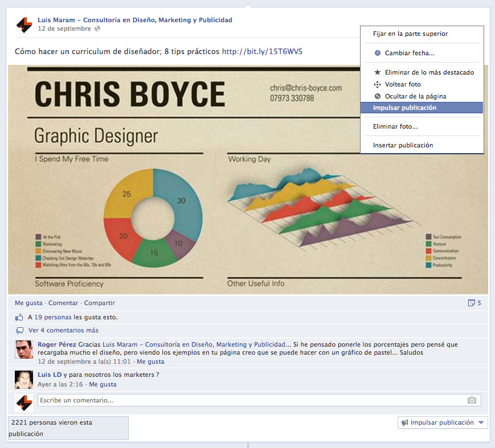Image resolution: width=495 pixels, height=448 pixels.
Task: Click the thumbs-up icon next to 19 personas
Action: pos(19,317)
